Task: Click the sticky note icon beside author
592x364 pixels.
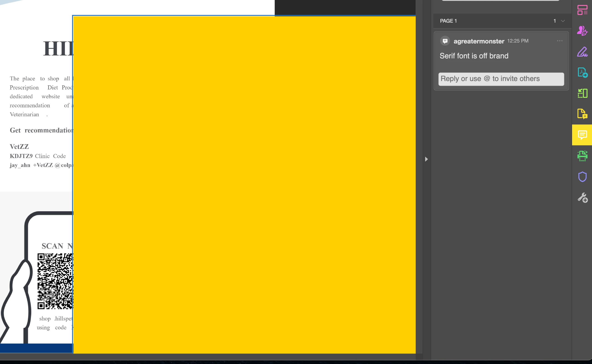Action: click(445, 41)
